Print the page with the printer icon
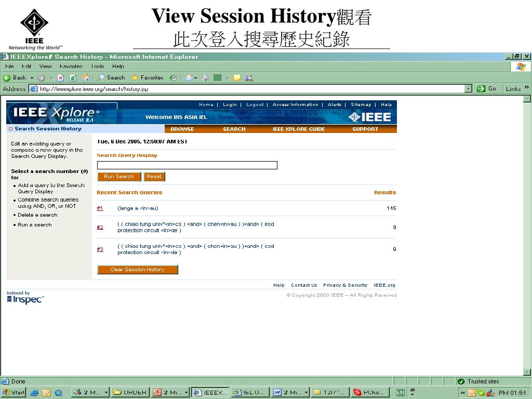532x399 pixels. [205, 78]
